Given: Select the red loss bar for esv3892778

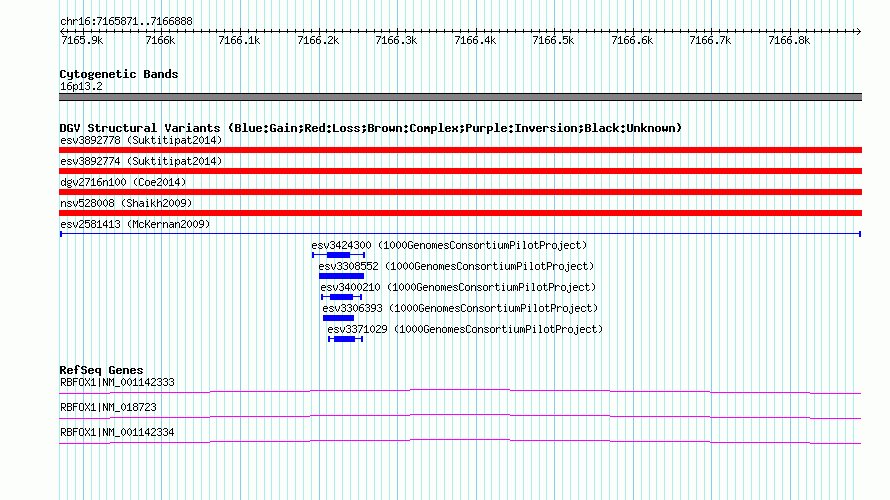Looking at the screenshot, I should point(460,150).
